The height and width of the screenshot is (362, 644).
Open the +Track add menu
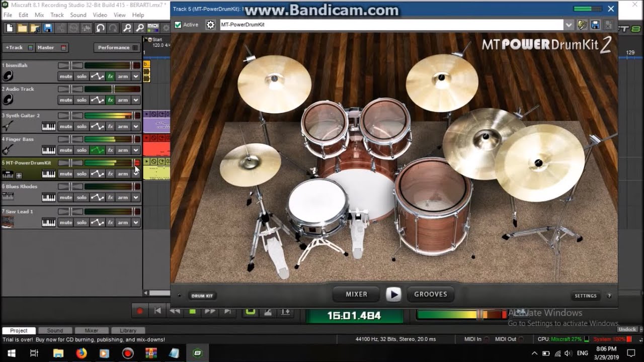click(19, 48)
